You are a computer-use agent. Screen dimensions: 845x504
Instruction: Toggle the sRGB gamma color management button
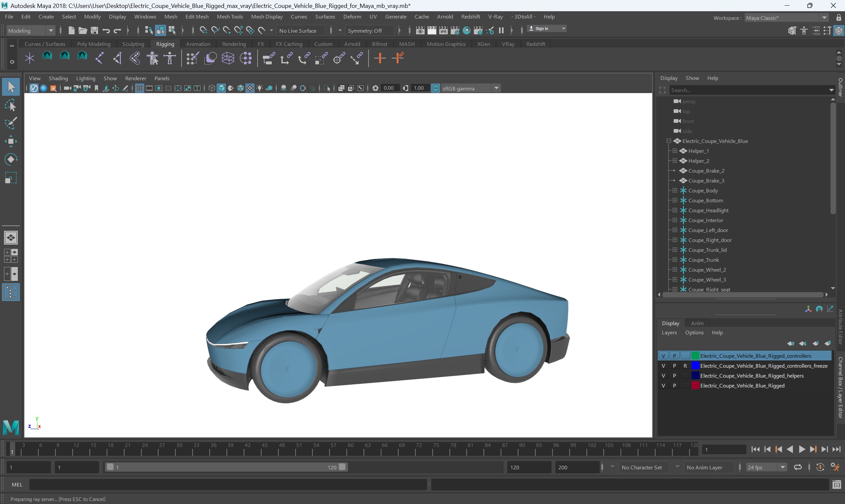point(436,88)
